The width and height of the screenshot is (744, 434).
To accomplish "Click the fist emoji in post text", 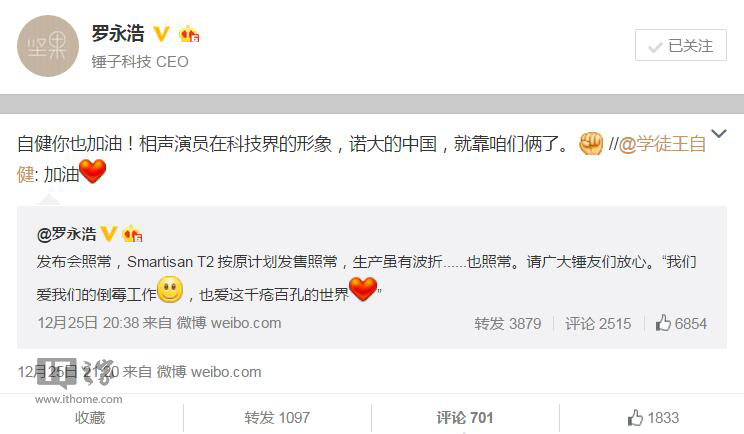I will coord(591,143).
